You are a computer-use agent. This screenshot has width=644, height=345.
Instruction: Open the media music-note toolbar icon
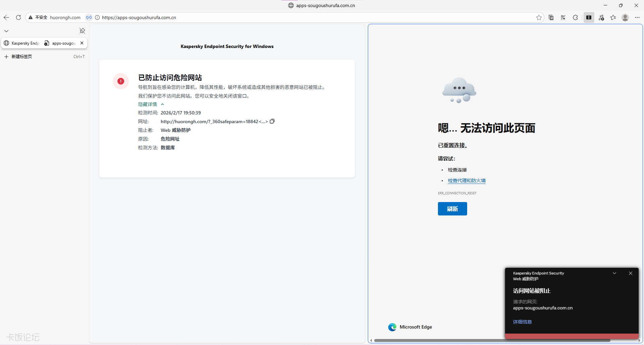(x=601, y=17)
